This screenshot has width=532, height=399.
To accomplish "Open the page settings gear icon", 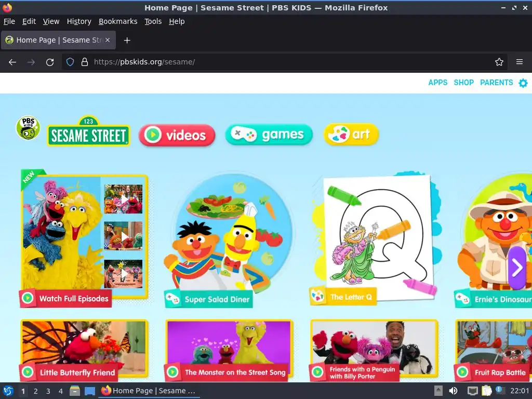I will [523, 83].
